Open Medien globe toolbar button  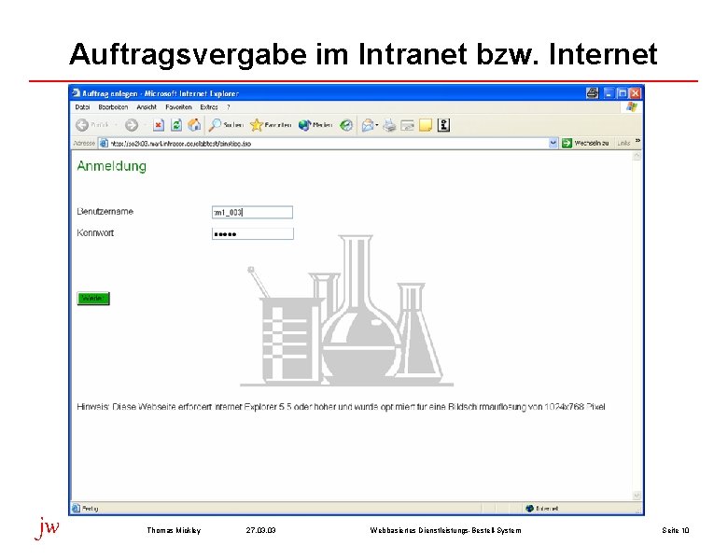coord(315,125)
